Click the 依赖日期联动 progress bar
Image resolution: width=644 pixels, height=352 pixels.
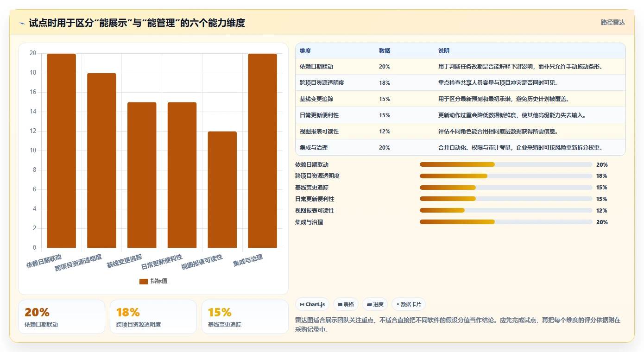click(506, 164)
